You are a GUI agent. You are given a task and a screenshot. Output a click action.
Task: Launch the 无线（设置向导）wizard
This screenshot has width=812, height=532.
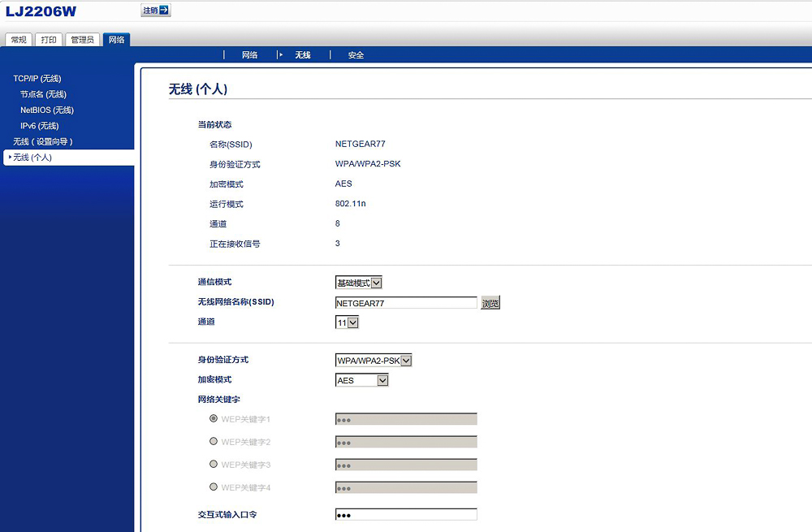(x=42, y=141)
